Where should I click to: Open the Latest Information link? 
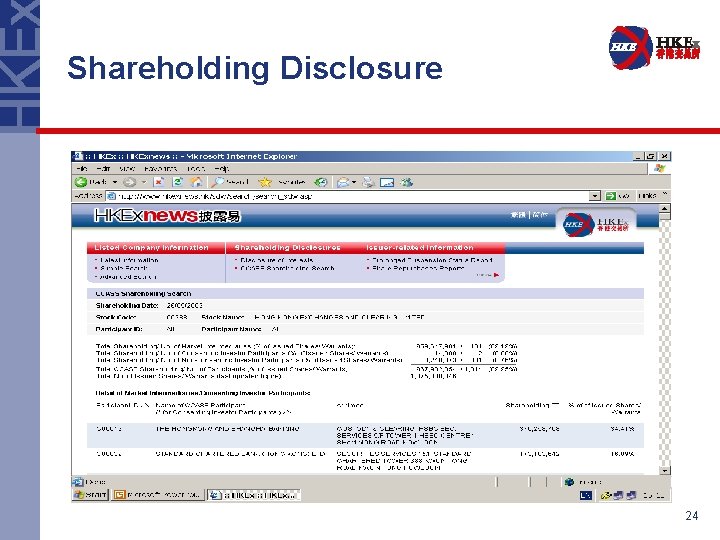coord(129,260)
